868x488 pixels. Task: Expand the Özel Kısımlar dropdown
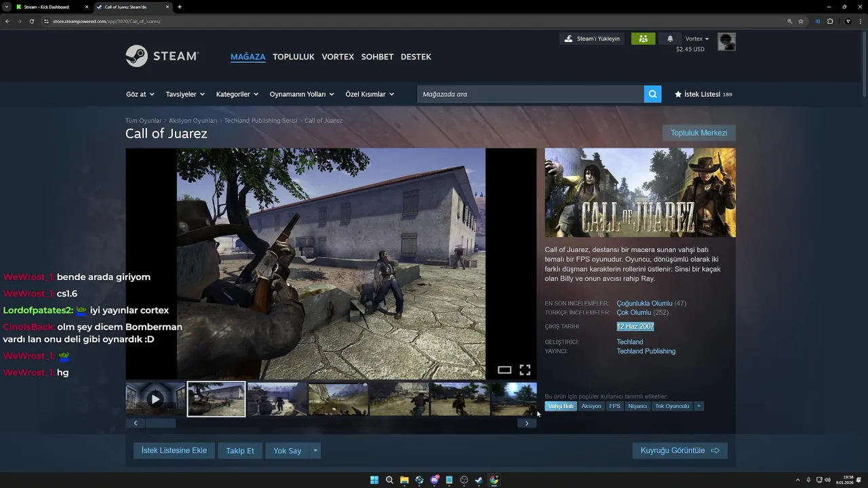pyautogui.click(x=370, y=94)
